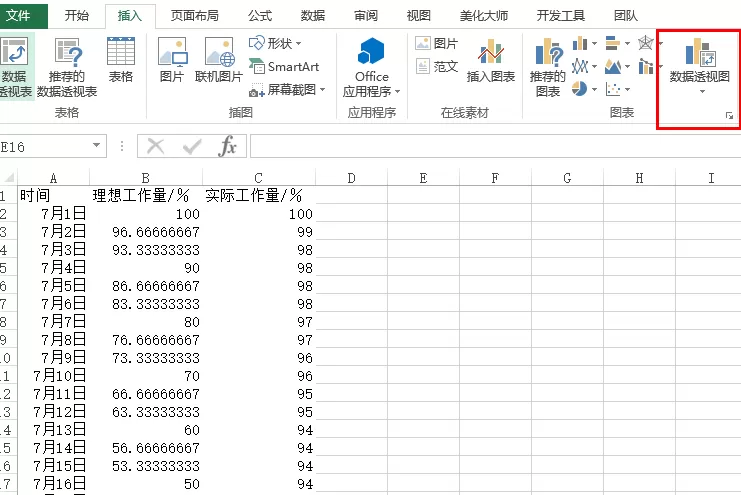Screen dimensions: 741x495
Task: Choose the combo chart icon
Action: (x=646, y=66)
